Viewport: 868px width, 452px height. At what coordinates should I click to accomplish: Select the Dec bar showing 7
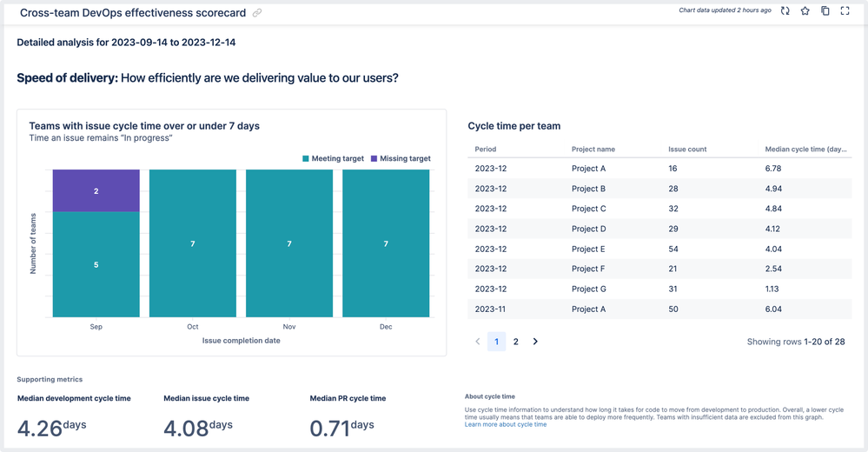pos(386,243)
